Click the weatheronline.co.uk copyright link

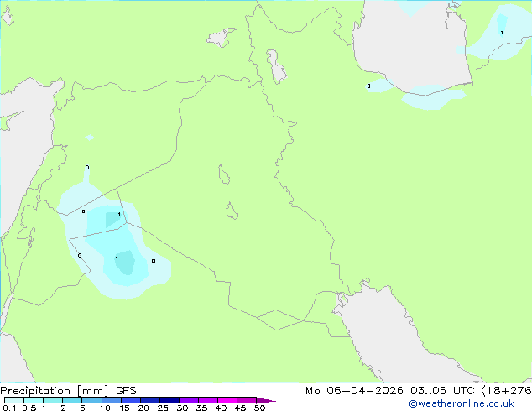tap(462, 403)
